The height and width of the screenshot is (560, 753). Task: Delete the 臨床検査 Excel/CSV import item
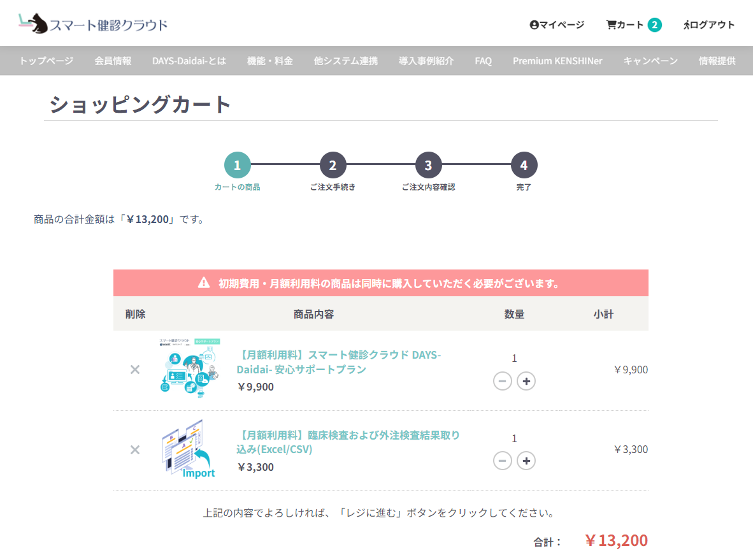(x=135, y=450)
